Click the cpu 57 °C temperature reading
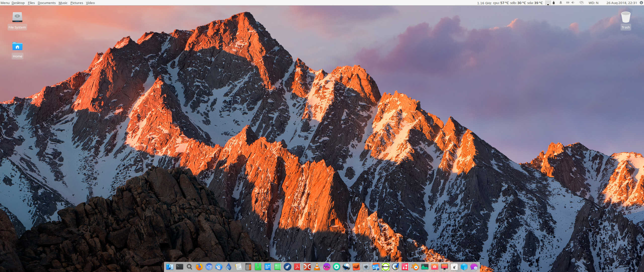 coord(501,3)
